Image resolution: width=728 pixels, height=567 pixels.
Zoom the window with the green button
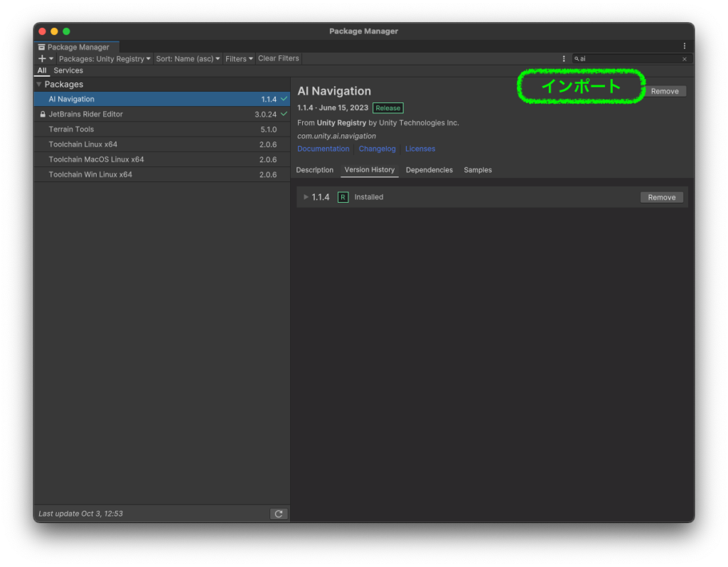[x=66, y=31]
